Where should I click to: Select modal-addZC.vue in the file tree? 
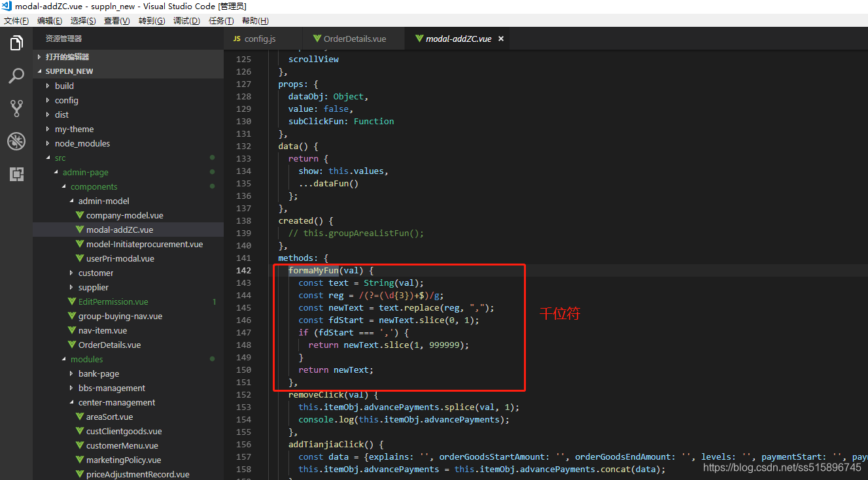(x=128, y=230)
